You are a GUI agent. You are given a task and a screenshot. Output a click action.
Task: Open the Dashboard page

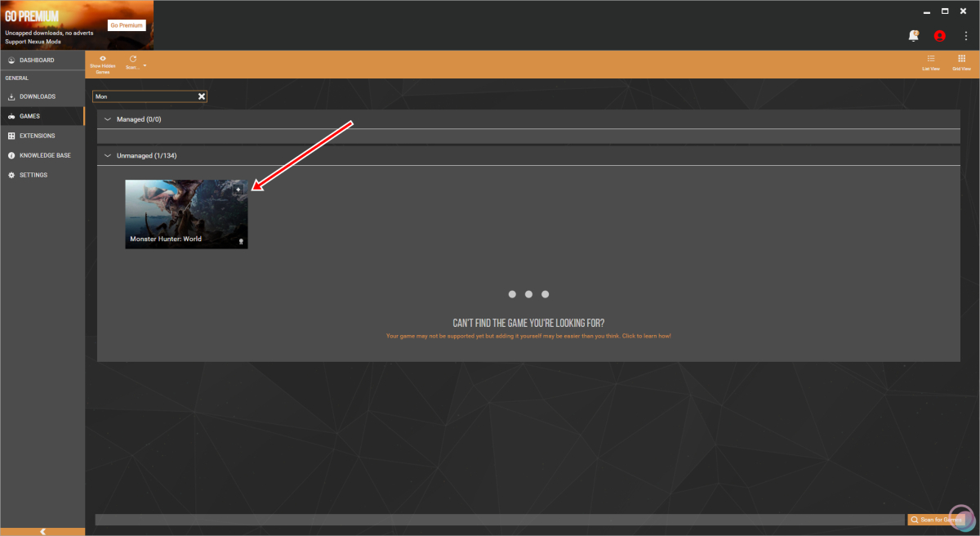42,60
